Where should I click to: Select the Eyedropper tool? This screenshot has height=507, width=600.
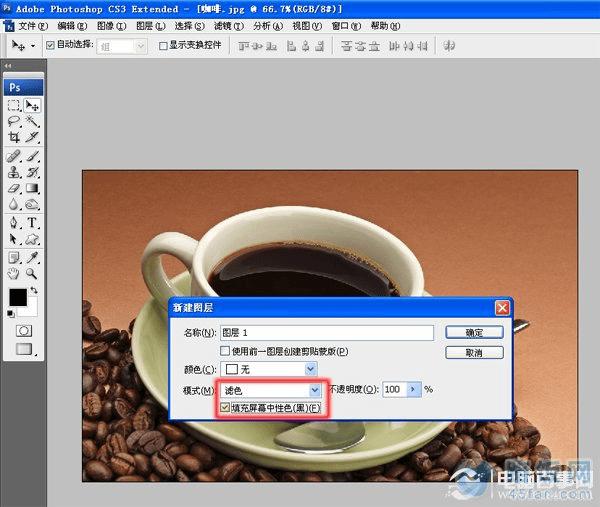click(x=33, y=258)
